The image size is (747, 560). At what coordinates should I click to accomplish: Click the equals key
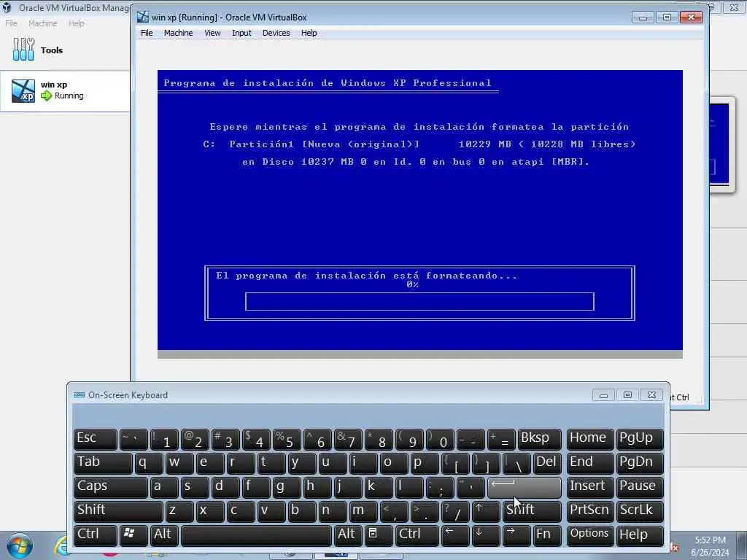[501, 439]
